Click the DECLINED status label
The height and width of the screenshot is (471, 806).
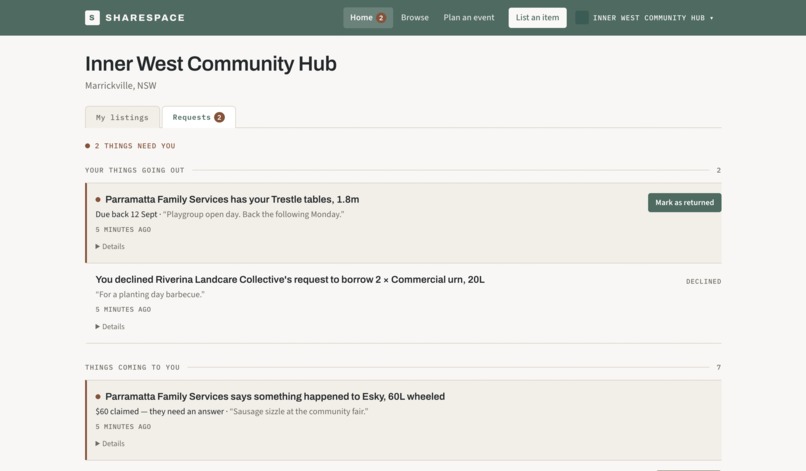pyautogui.click(x=703, y=281)
